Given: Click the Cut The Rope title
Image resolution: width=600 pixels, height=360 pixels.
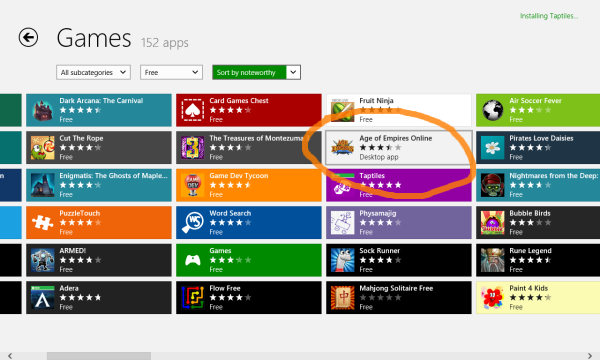Looking at the screenshot, I should pyautogui.click(x=81, y=138).
